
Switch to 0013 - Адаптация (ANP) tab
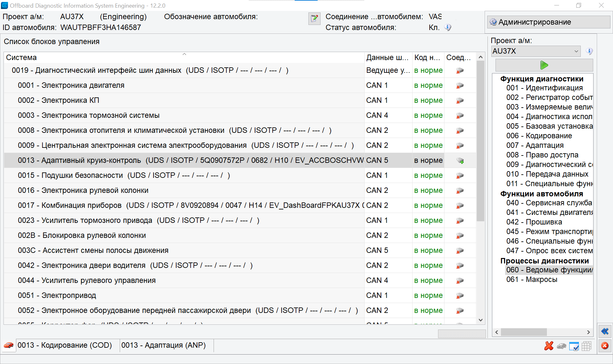point(163,345)
